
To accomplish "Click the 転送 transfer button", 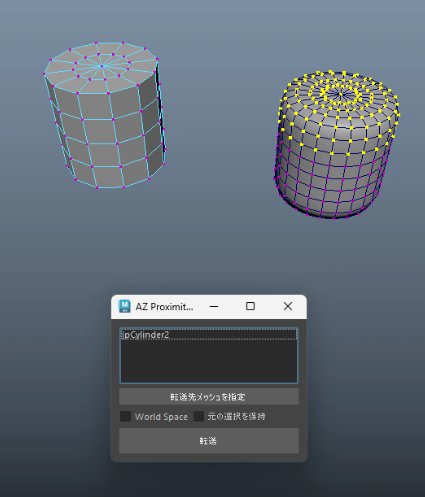I will tap(209, 441).
